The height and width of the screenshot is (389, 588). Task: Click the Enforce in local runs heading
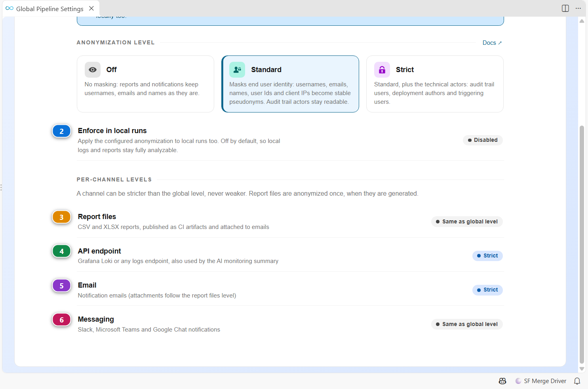pos(112,131)
